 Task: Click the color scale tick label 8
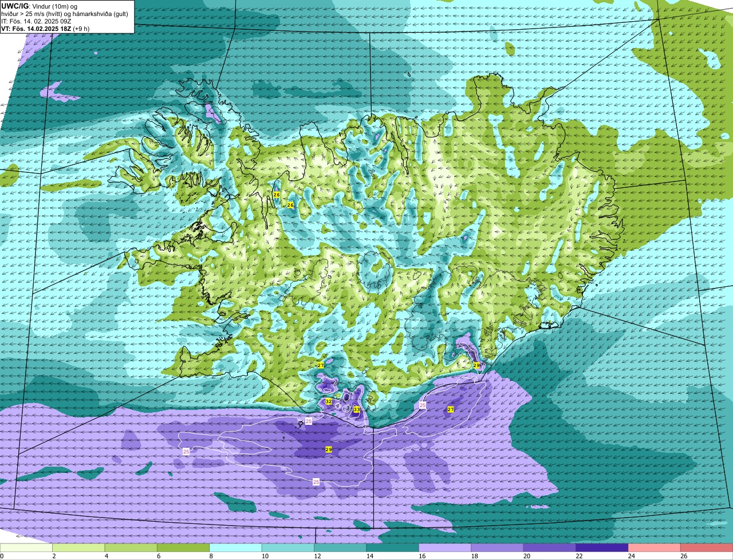211,556
